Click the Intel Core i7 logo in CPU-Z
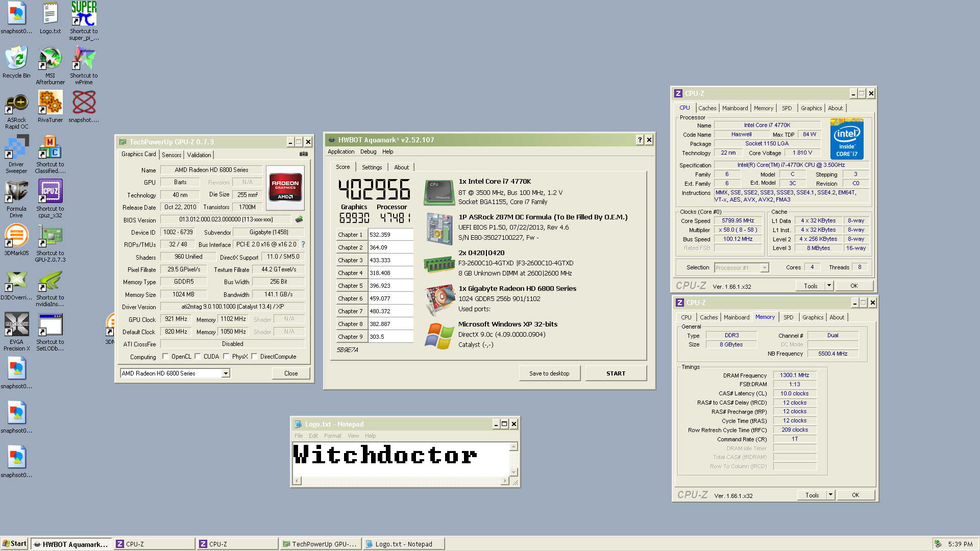 pyautogui.click(x=847, y=139)
